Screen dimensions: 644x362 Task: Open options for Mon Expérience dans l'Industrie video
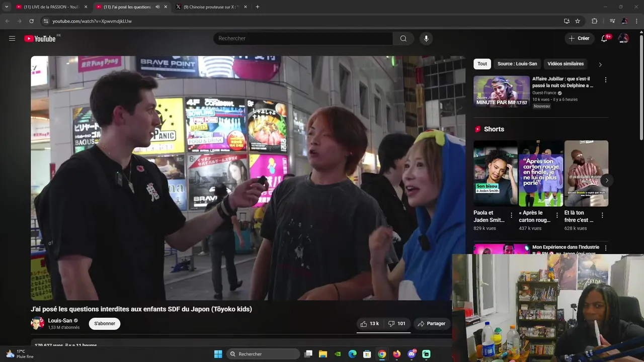pos(605,248)
